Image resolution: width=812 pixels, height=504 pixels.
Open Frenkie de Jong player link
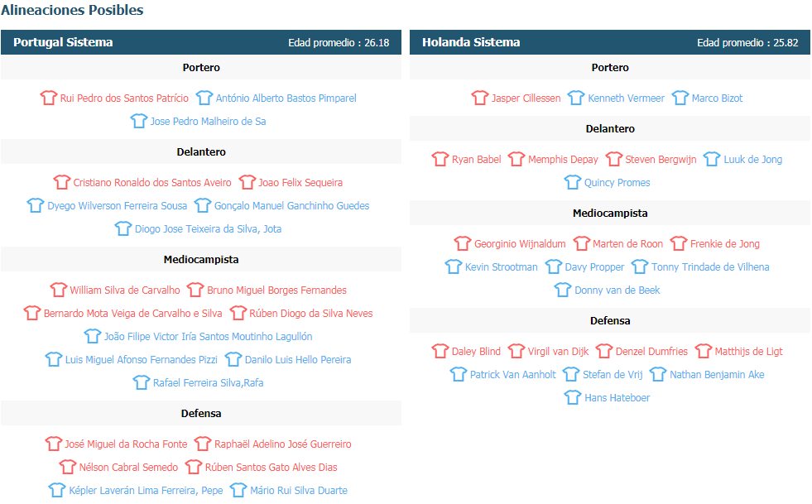[724, 244]
